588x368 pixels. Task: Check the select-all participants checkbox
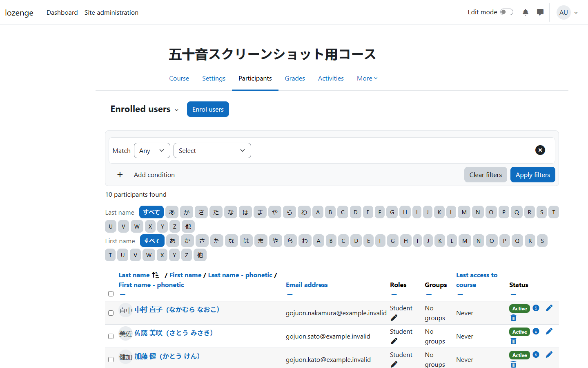click(x=111, y=294)
